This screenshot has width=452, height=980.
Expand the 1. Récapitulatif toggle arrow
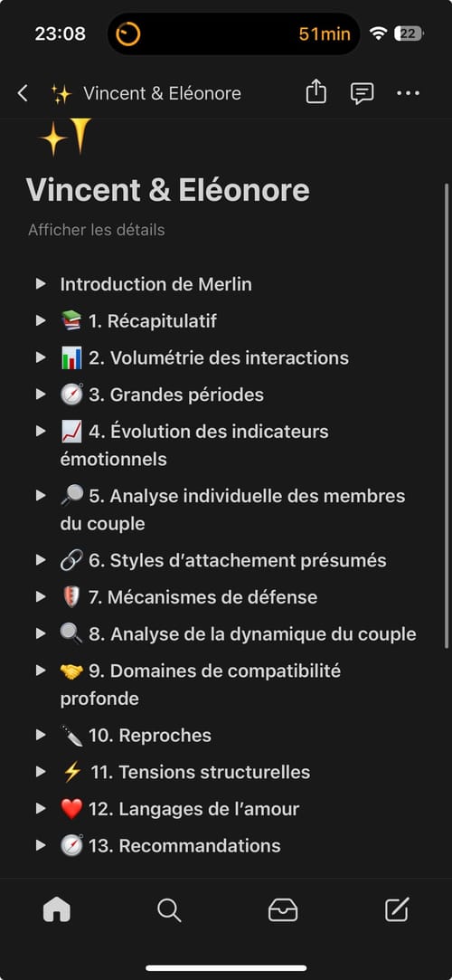click(x=42, y=320)
